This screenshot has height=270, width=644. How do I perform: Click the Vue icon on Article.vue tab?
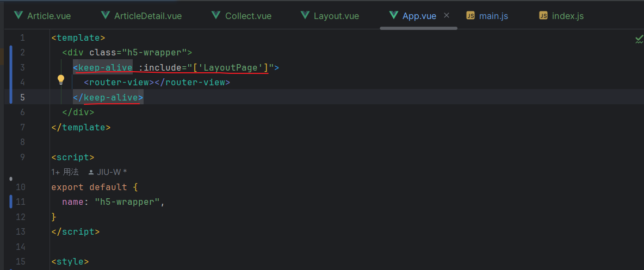click(x=18, y=16)
